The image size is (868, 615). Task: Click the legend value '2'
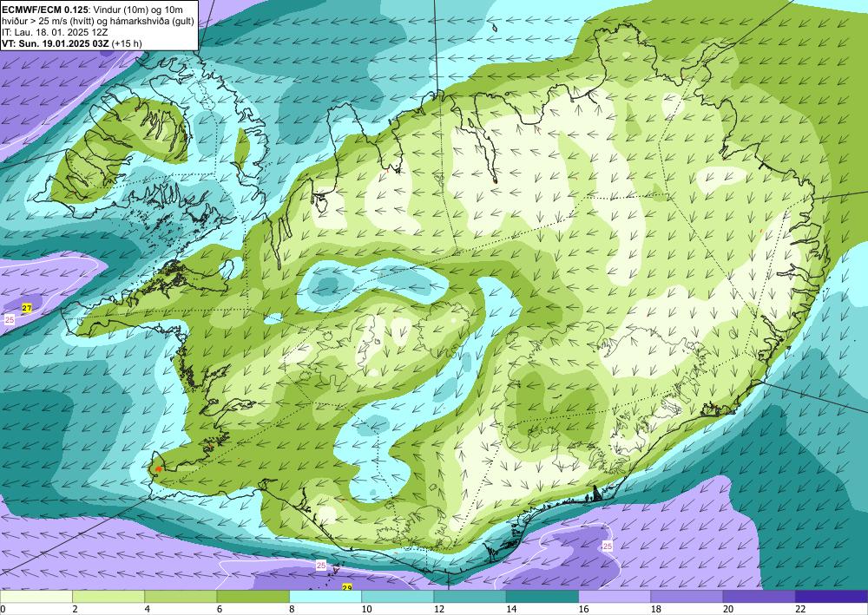coord(75,609)
